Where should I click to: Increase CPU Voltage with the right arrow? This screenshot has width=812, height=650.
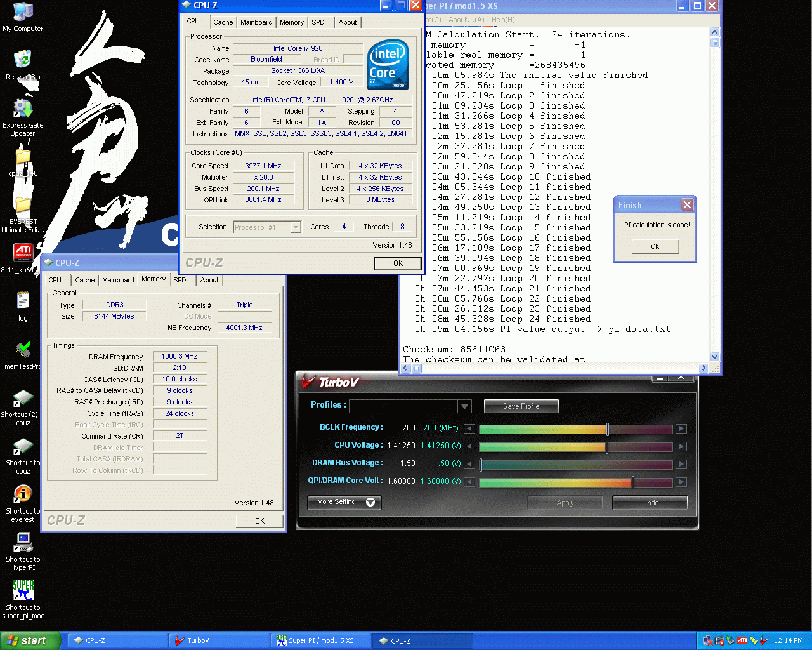(x=681, y=446)
